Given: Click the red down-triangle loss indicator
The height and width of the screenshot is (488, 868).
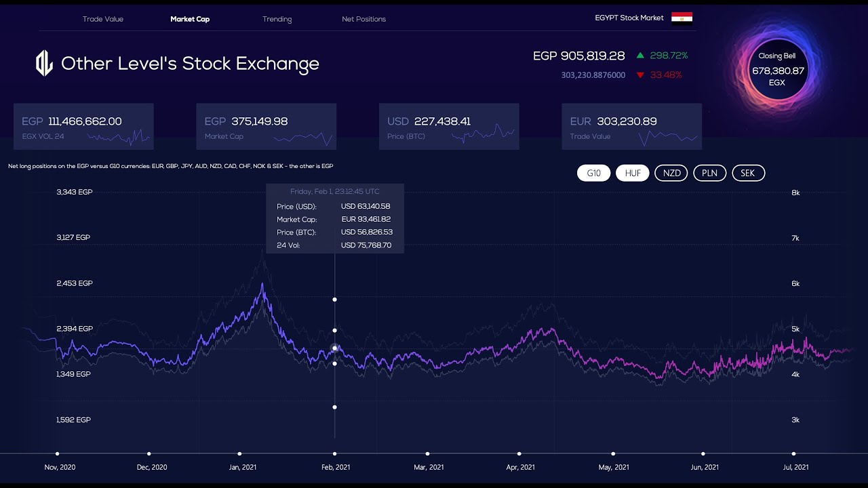Looking at the screenshot, I should (640, 75).
